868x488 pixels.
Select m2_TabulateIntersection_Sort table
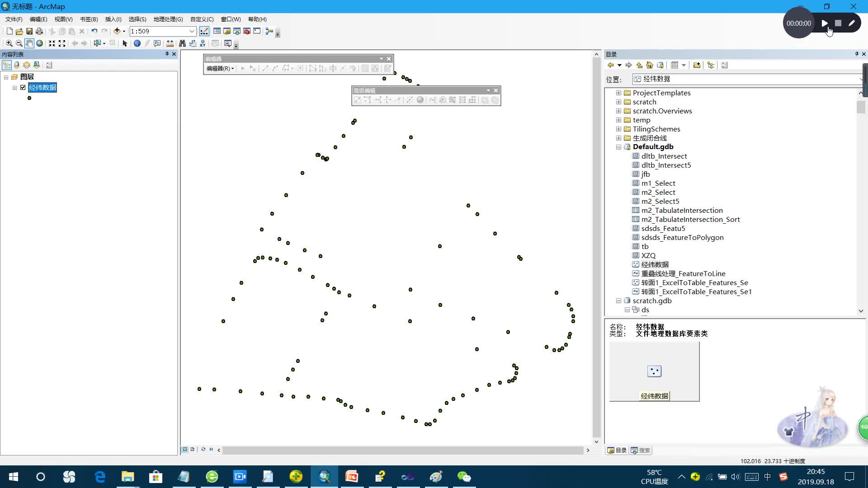click(690, 219)
